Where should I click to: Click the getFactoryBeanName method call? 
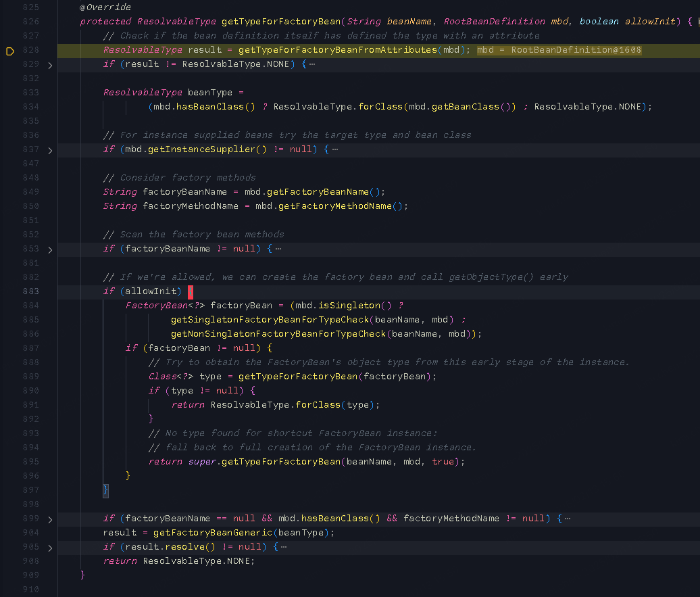[x=318, y=192]
